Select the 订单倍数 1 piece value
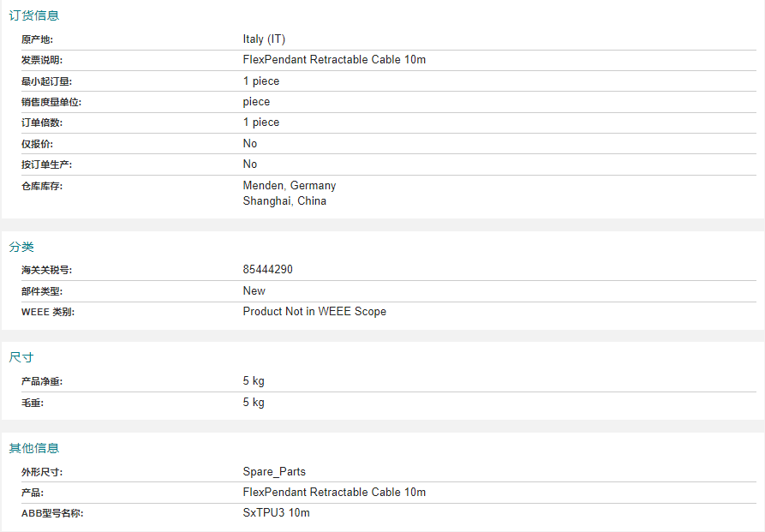The height and width of the screenshot is (532, 765). coord(261,122)
